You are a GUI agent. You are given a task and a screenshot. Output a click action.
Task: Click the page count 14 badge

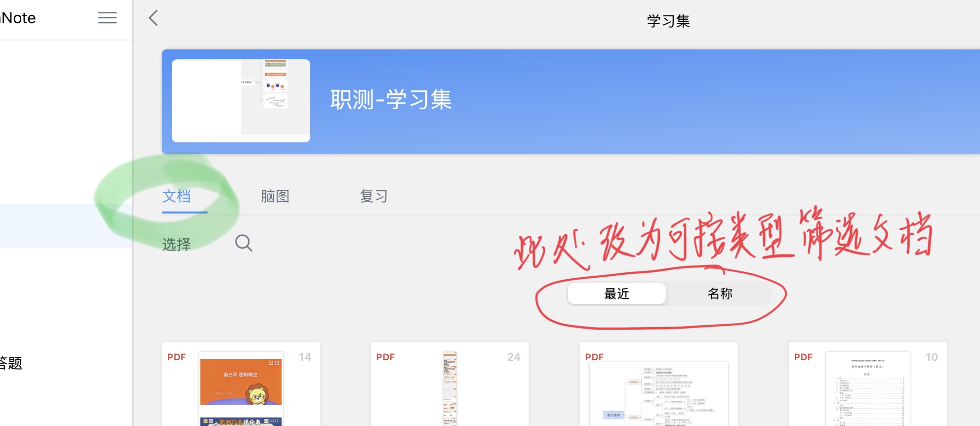(x=305, y=357)
